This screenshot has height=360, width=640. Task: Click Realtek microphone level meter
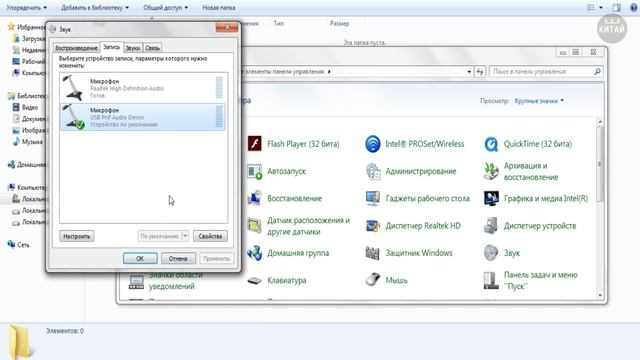click(x=219, y=87)
